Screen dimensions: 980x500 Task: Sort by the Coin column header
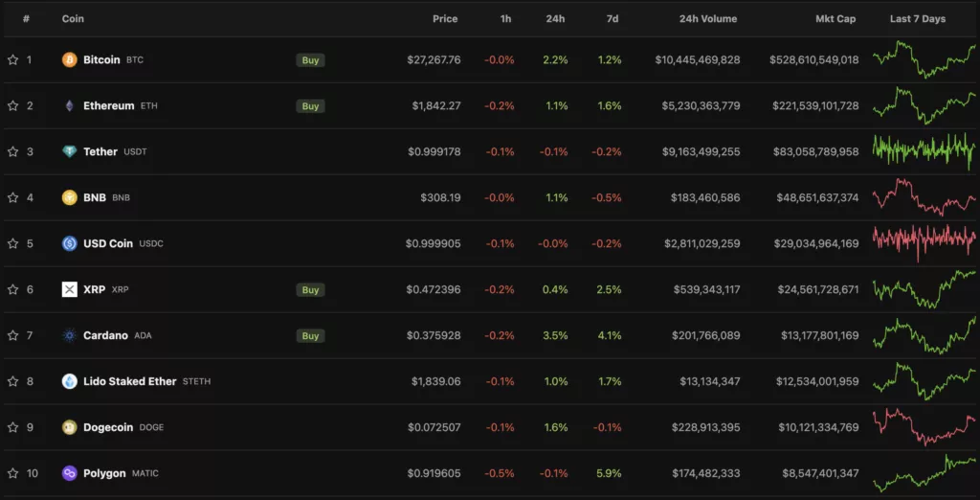pos(73,19)
